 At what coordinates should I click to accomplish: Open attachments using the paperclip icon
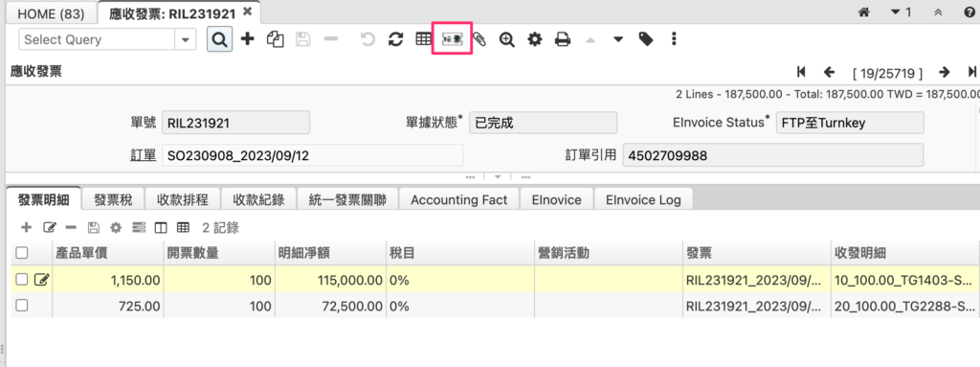tap(479, 39)
